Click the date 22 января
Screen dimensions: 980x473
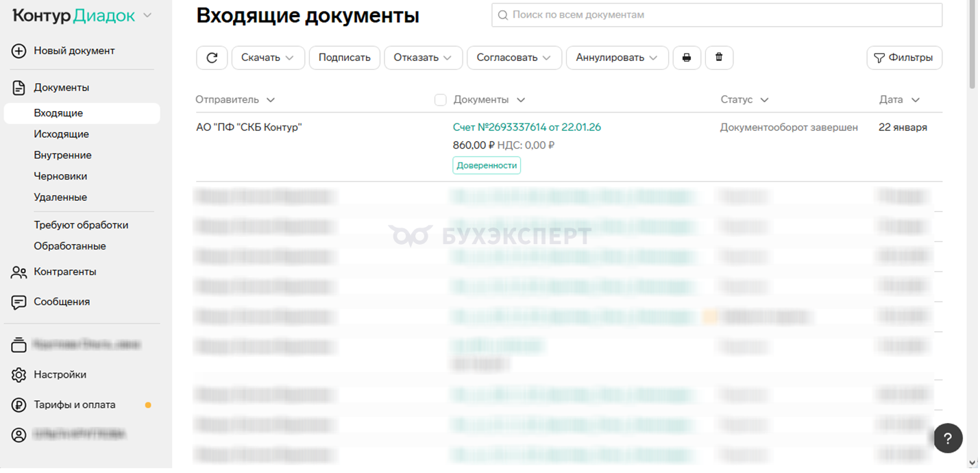[x=903, y=128]
